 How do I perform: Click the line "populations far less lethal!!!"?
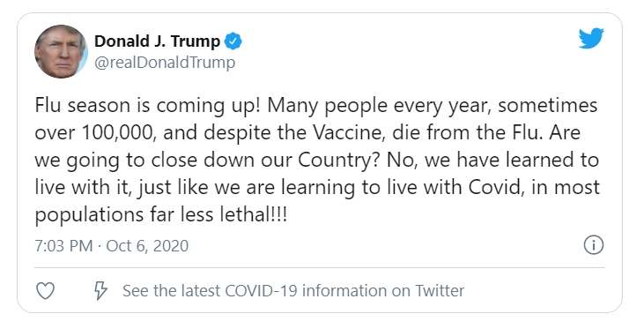pos(160,215)
